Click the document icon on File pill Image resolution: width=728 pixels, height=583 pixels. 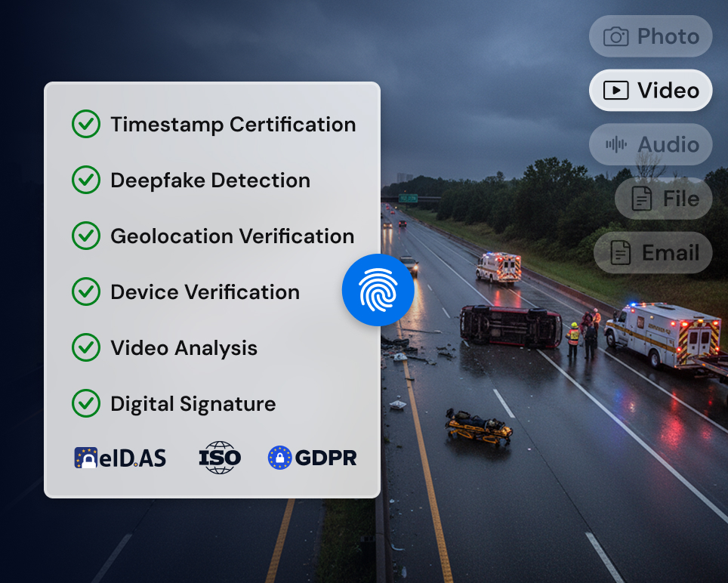point(641,199)
